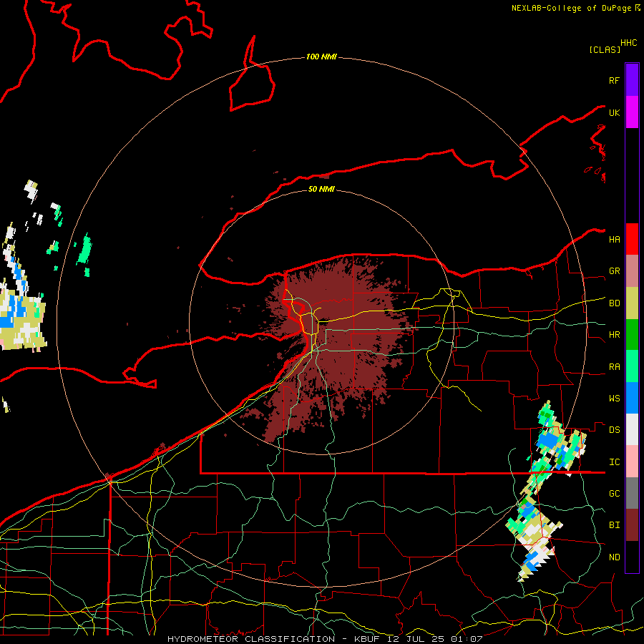644x644 pixels.
Task: Click the BI dark red legend swatch
Action: [x=632, y=525]
